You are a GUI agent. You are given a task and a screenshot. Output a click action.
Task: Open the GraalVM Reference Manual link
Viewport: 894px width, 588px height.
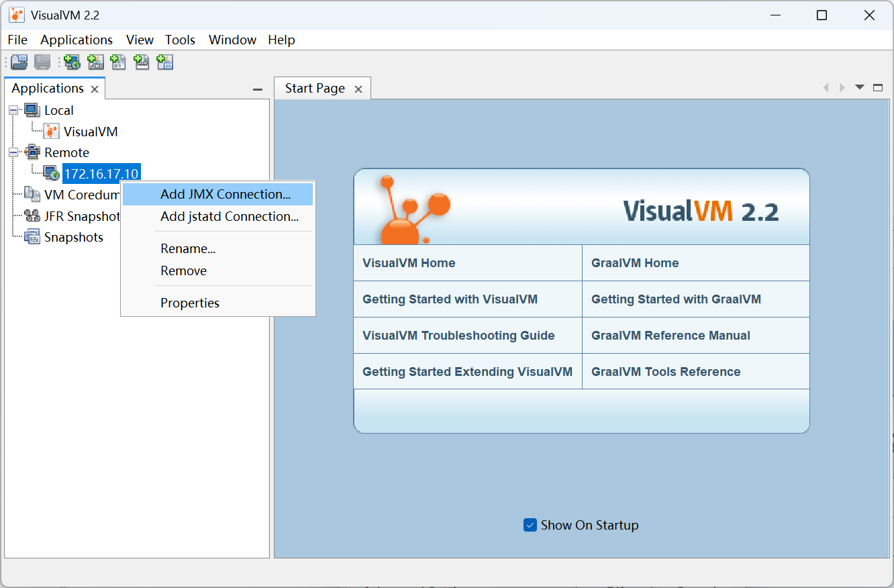[670, 336]
